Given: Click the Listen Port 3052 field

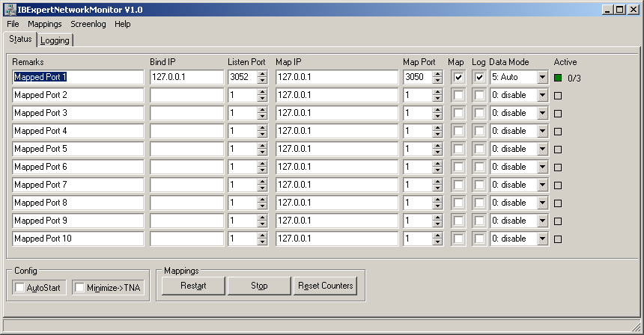Looking at the screenshot, I should tap(243, 77).
